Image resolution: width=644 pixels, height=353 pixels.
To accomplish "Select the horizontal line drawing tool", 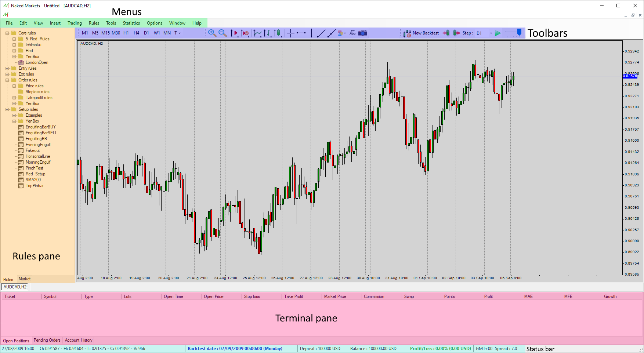I will point(301,33).
